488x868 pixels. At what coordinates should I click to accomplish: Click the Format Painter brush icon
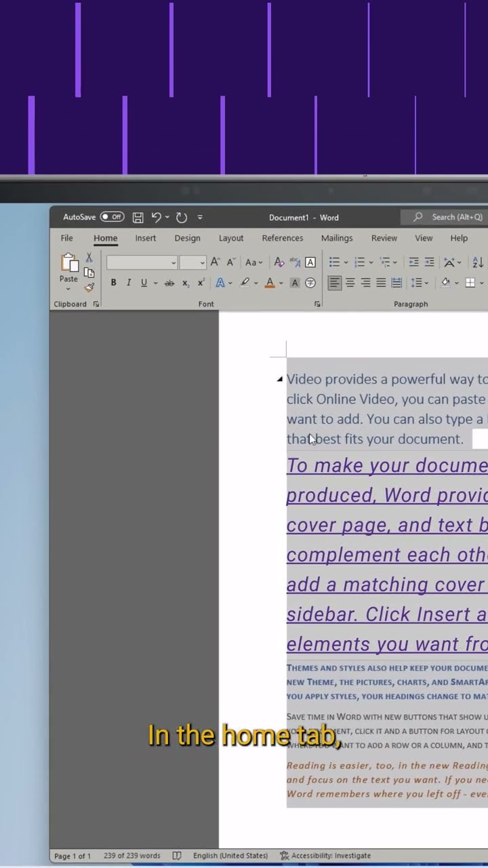[89, 288]
